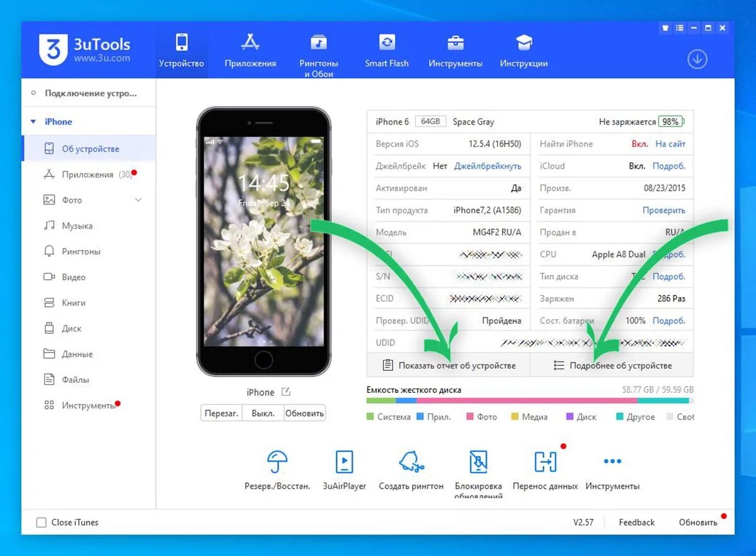This screenshot has height=556, width=756.
Task: Click the 98% battery indicator
Action: [671, 122]
